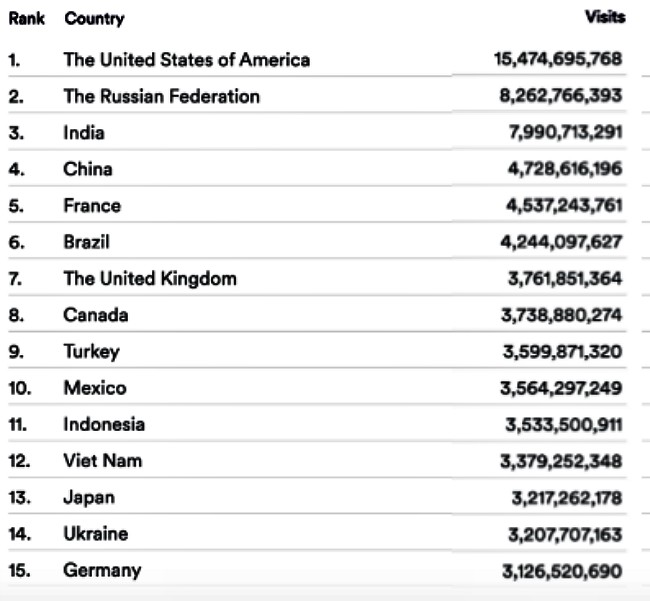Screen dimensions: 650x601
Task: Select The United States of America row
Action: (317, 60)
